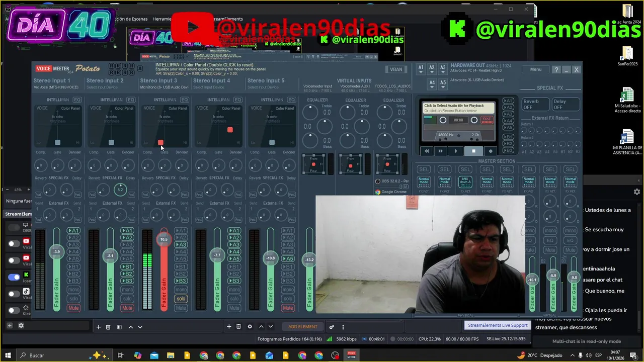This screenshot has width=644, height=362.
Task: Add a source with the plus icon
Action: 229,327
